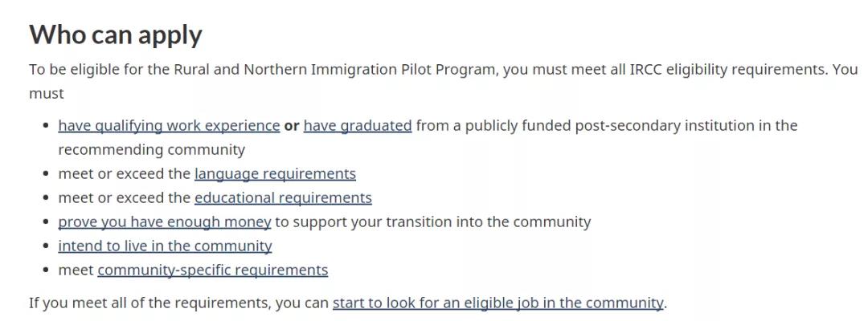This screenshot has width=868, height=321.
Task: Click the bullet before 'prove you have enough money'
Action: [x=47, y=222]
